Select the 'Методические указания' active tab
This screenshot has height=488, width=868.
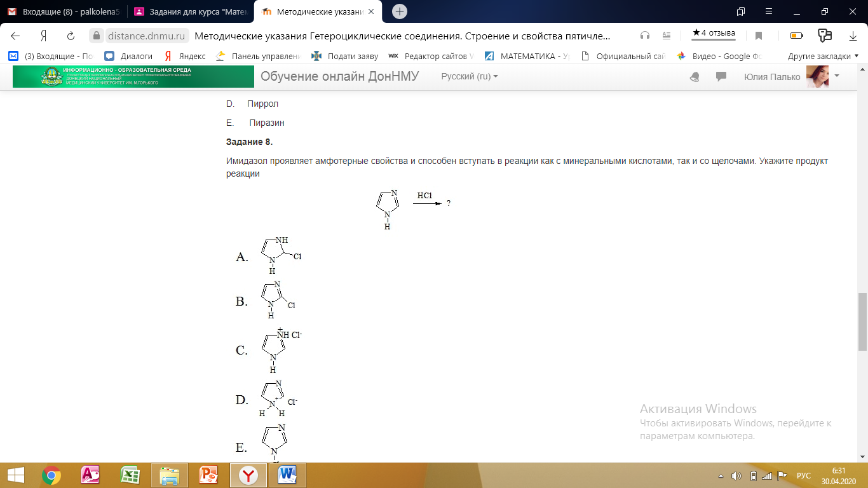(x=318, y=11)
